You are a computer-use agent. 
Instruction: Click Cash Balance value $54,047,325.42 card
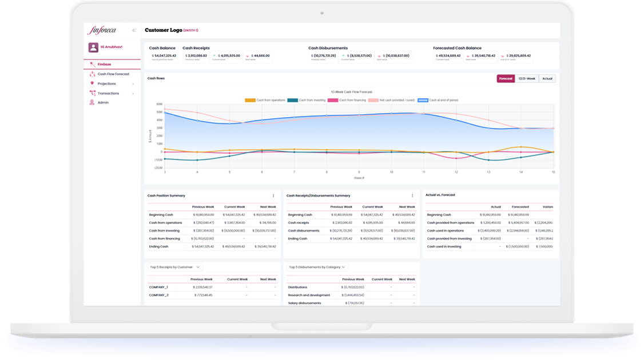click(164, 57)
